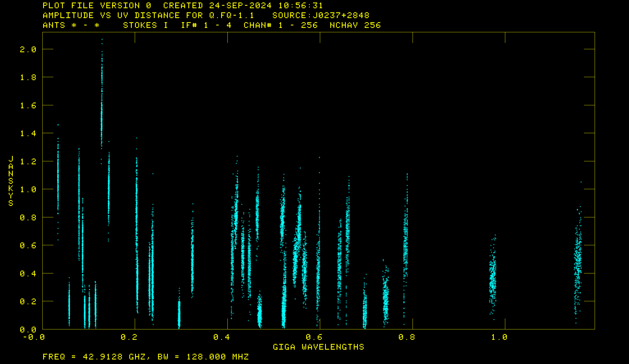Click the 'PLOT FILE VERSION 0' header text

(97, 6)
